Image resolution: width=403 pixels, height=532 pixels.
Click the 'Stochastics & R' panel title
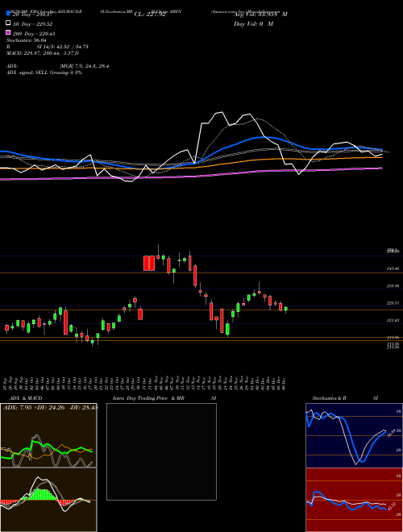pyautogui.click(x=329, y=398)
